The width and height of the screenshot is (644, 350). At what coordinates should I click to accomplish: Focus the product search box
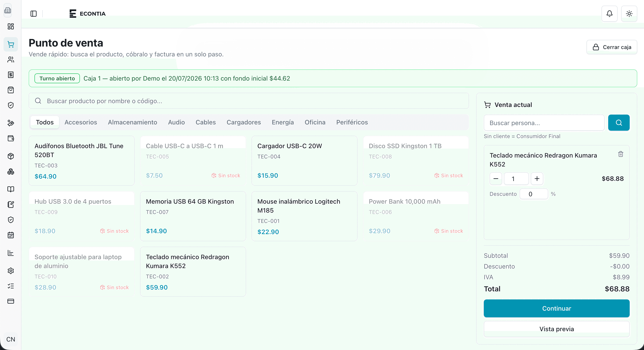coord(249,101)
